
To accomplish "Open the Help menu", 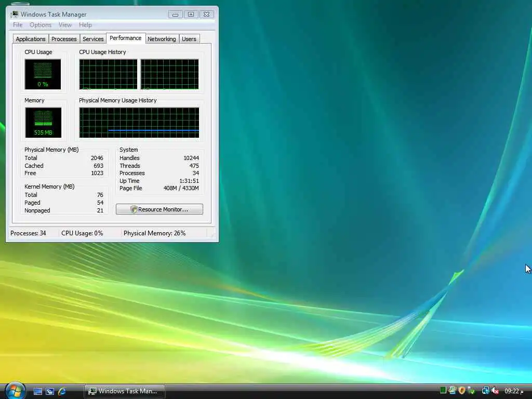I will [x=85, y=25].
